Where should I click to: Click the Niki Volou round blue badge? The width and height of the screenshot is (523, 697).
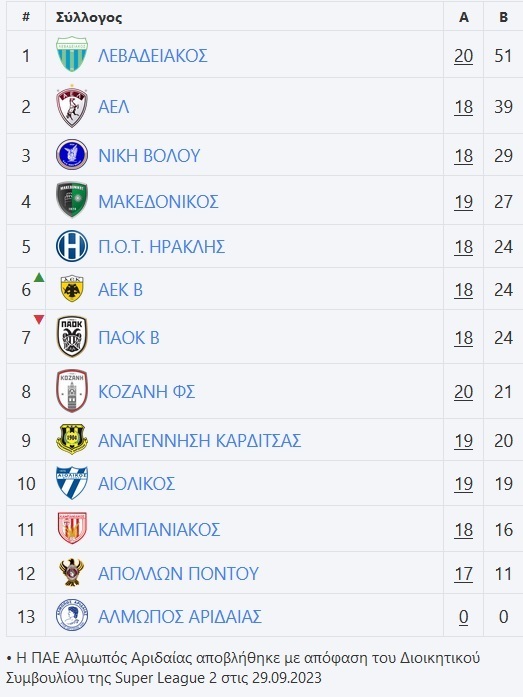click(x=72, y=155)
